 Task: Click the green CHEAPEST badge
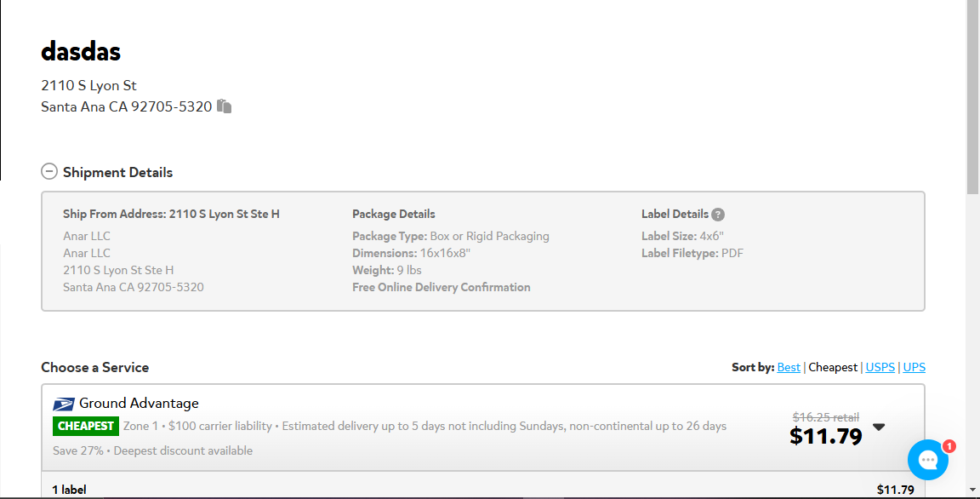[x=86, y=427]
